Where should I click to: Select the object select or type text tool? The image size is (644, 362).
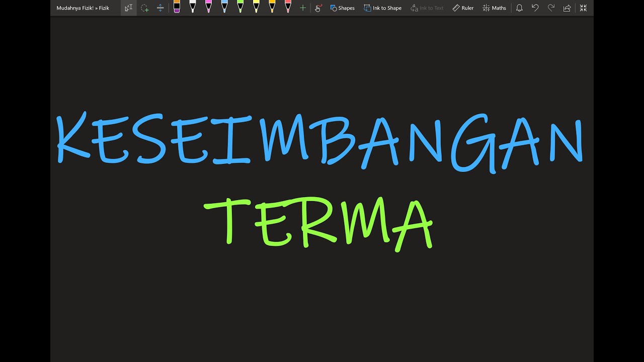point(128,8)
